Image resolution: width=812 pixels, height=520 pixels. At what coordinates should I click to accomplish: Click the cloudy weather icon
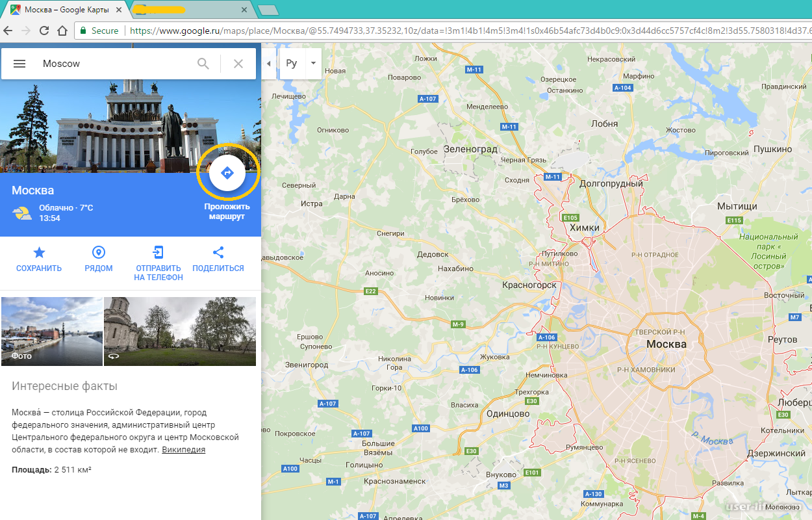(22, 213)
